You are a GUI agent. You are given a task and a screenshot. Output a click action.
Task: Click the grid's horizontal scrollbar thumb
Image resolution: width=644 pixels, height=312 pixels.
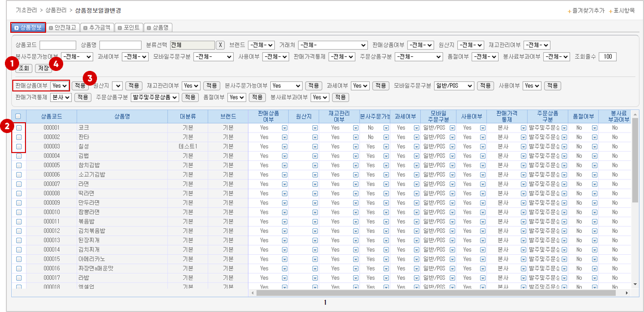pyautogui.click(x=436, y=293)
